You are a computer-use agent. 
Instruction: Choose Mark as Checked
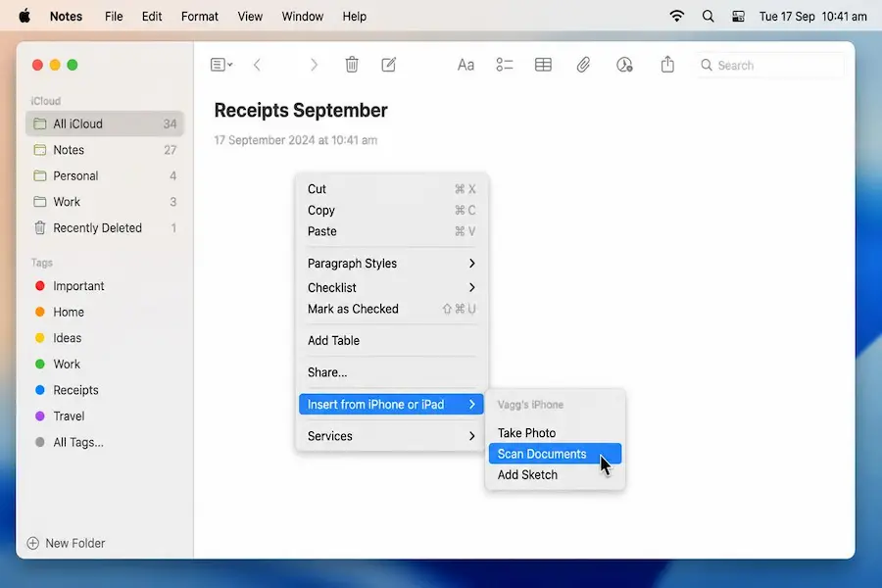[391, 309]
